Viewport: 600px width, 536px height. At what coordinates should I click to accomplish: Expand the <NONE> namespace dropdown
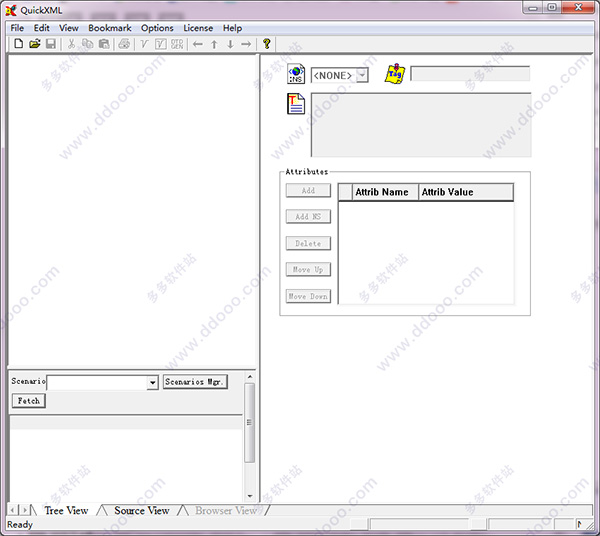(x=362, y=75)
